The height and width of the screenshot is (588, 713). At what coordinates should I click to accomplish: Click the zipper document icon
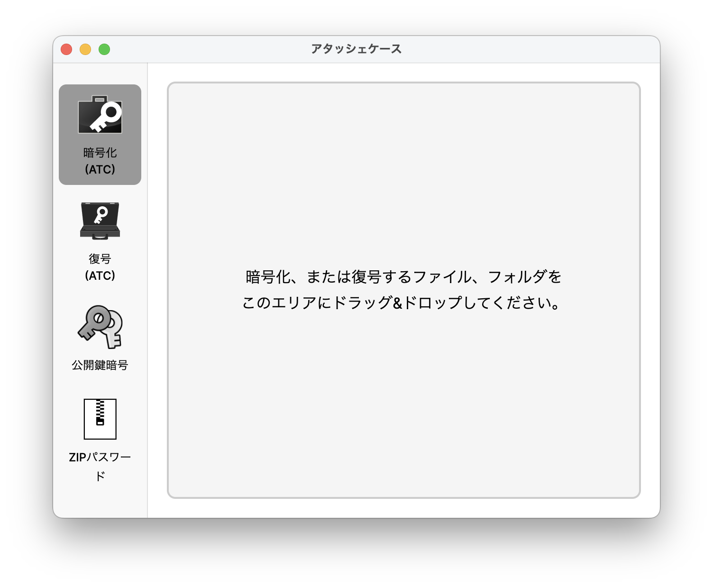tap(100, 418)
